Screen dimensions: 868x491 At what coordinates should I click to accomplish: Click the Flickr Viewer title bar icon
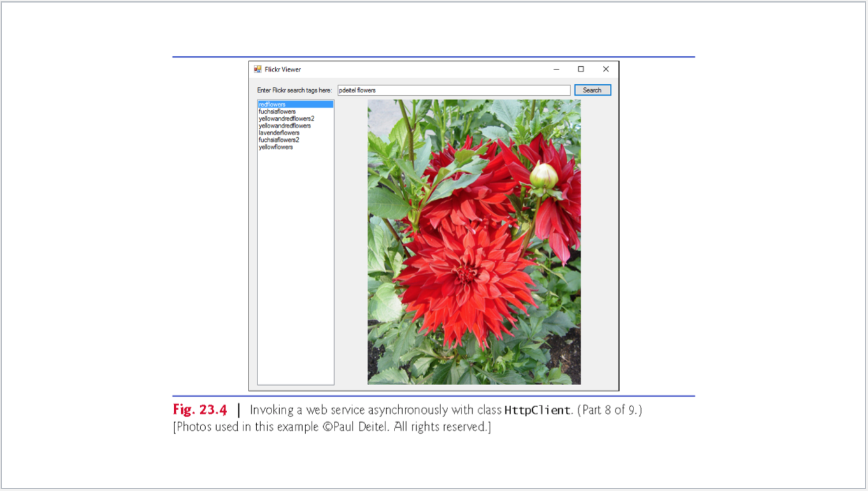coord(259,69)
